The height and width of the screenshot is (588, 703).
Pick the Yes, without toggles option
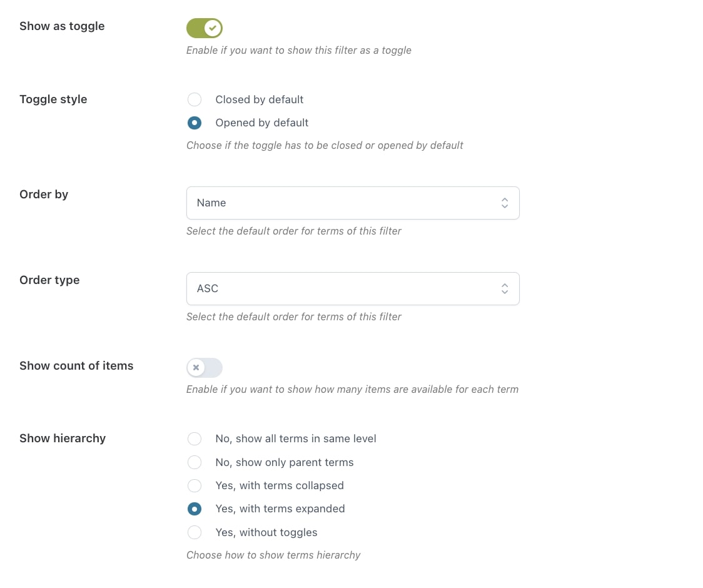[x=195, y=532]
